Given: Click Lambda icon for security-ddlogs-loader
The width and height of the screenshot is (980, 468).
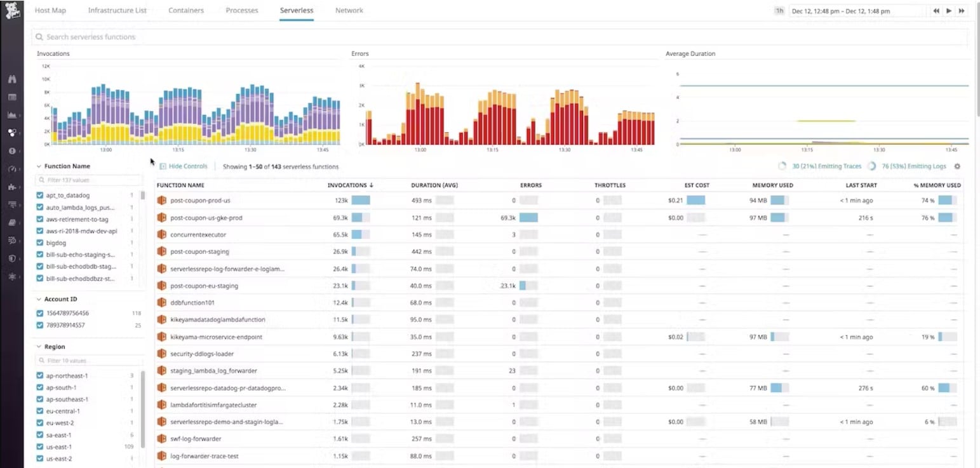Looking at the screenshot, I should point(161,353).
